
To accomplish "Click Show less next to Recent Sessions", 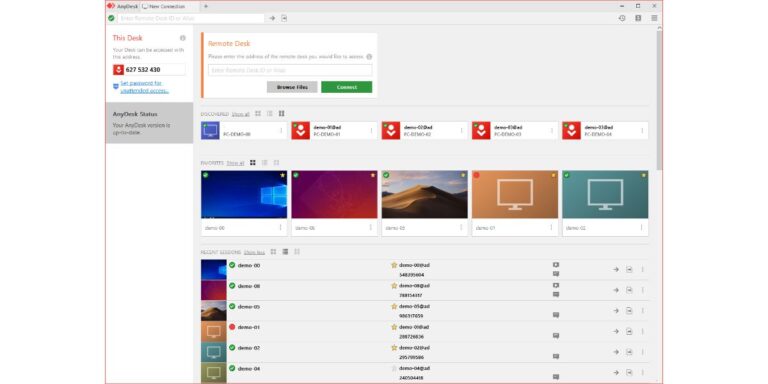I will 254,252.
